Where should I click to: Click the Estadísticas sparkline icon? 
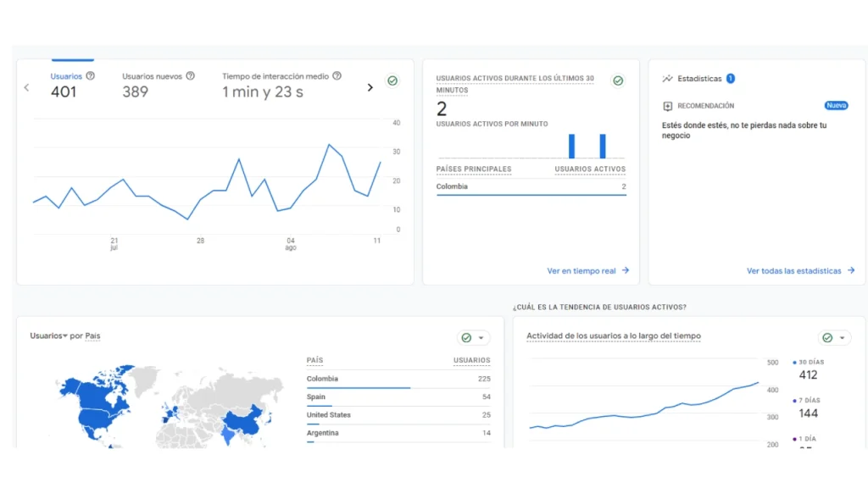coord(668,79)
